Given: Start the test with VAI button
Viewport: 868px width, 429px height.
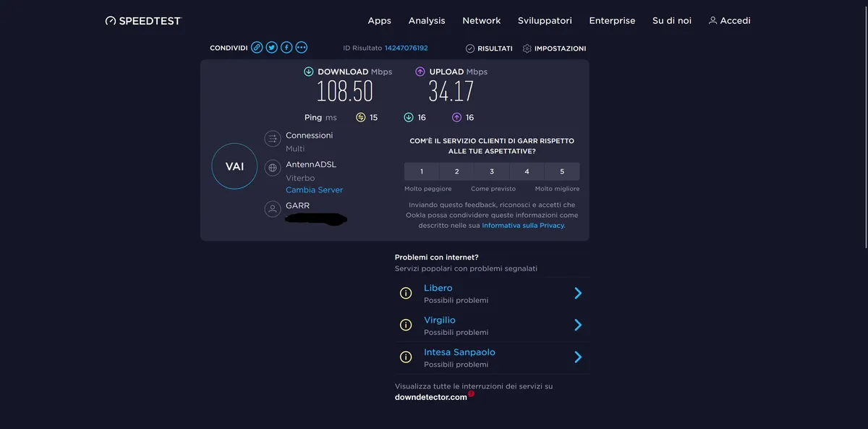Looking at the screenshot, I should pos(234,166).
